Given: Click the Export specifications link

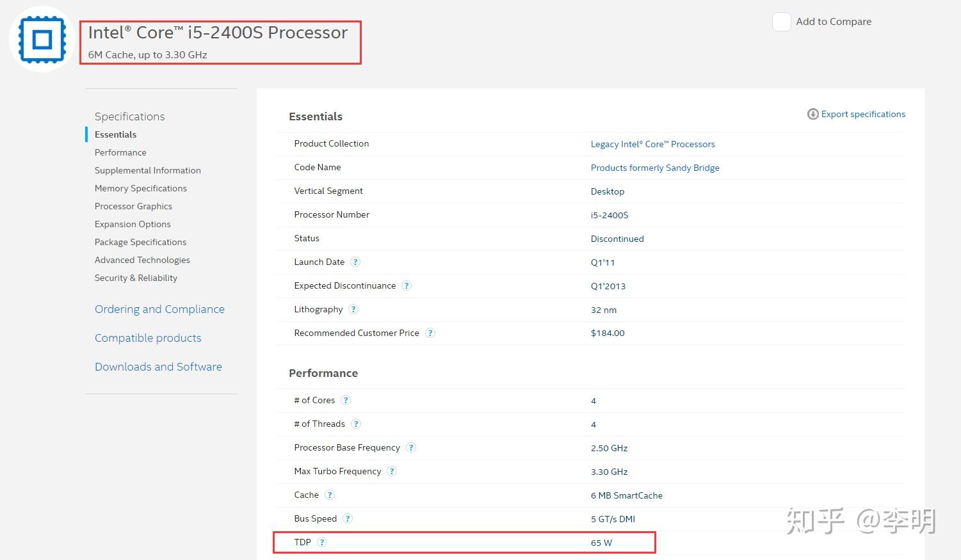Looking at the screenshot, I should coord(863,114).
